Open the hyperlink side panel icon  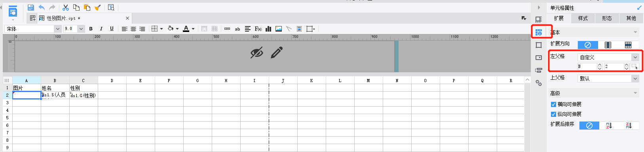coord(539,83)
